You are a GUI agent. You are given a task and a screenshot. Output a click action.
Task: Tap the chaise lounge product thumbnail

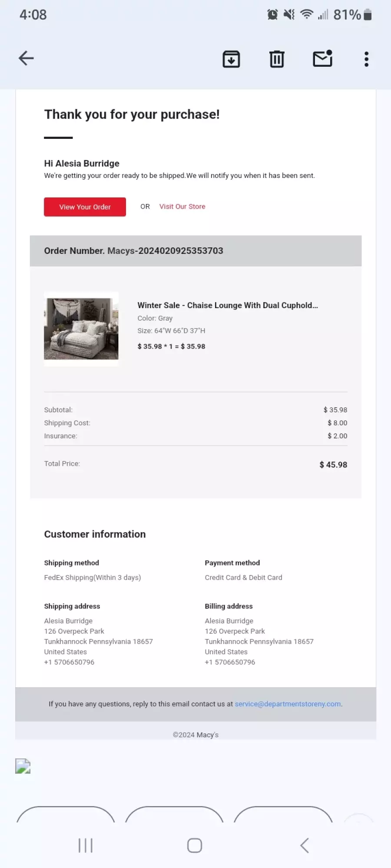tap(81, 329)
